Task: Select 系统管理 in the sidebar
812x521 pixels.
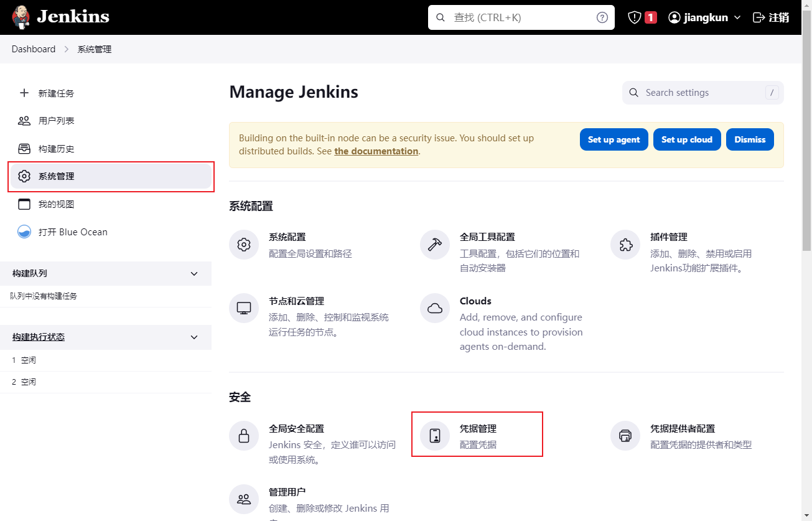Action: [x=111, y=176]
